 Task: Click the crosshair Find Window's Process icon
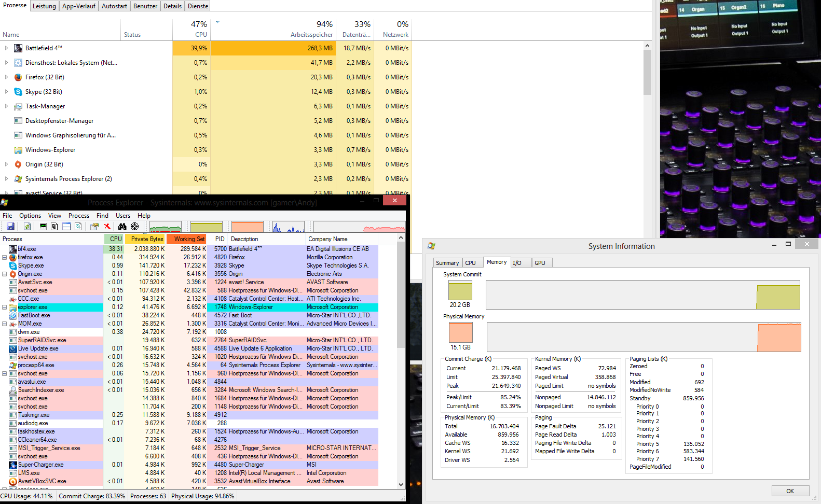[x=134, y=227]
